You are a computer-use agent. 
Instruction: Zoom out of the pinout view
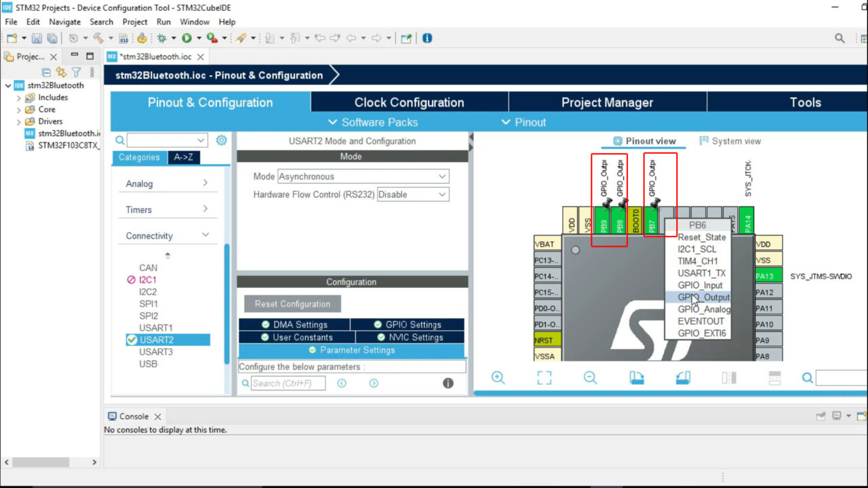tap(590, 378)
